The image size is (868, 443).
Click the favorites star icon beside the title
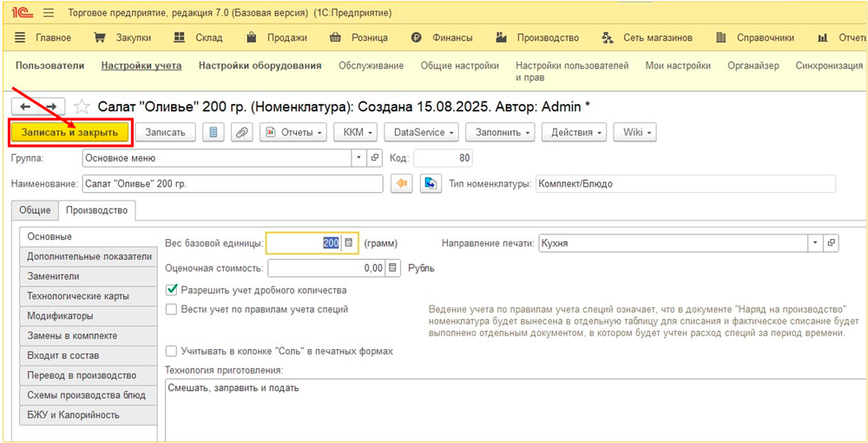pos(82,107)
